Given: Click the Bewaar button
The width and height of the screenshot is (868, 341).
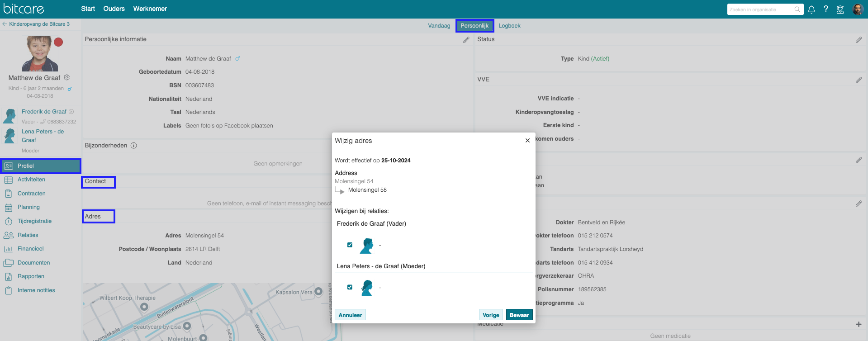Looking at the screenshot, I should [x=519, y=315].
